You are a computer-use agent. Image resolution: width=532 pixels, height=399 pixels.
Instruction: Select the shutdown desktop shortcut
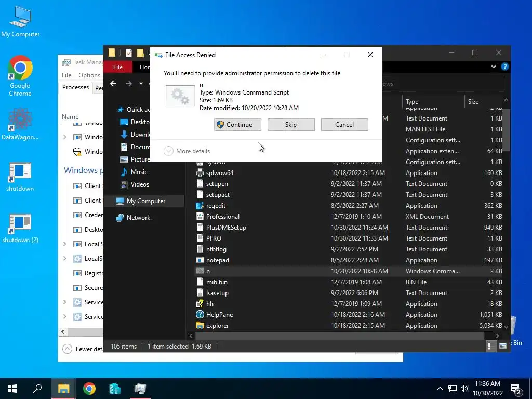tap(20, 177)
